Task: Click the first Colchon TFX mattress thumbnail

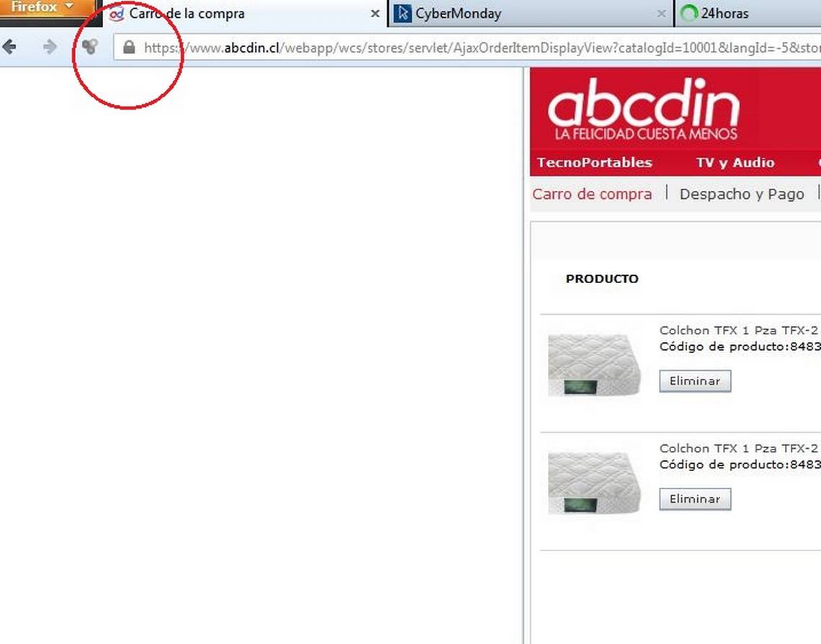Action: pyautogui.click(x=594, y=365)
